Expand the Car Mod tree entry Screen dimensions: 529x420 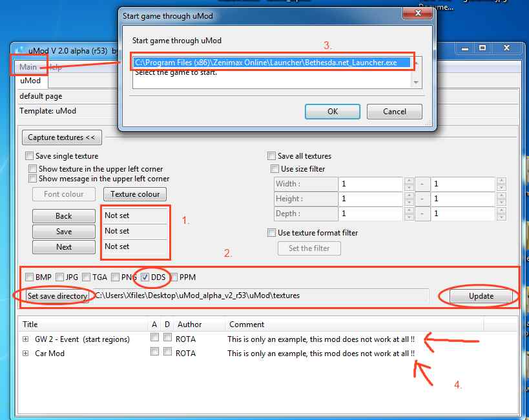(x=26, y=353)
